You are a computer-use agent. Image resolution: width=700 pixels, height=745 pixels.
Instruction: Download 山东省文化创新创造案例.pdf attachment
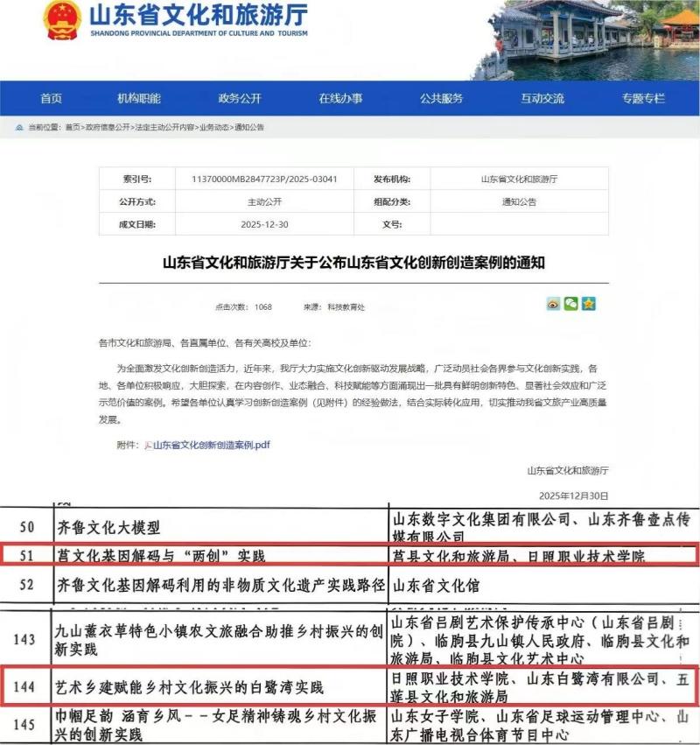tap(211, 445)
